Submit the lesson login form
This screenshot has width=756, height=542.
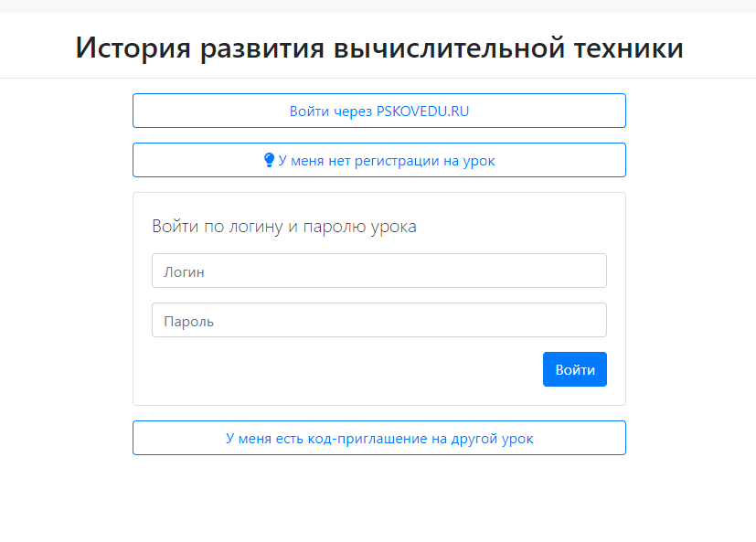tap(575, 369)
